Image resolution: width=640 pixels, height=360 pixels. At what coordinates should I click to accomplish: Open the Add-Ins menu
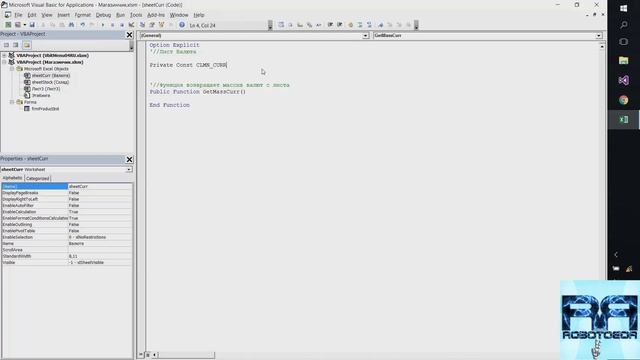tap(156, 15)
